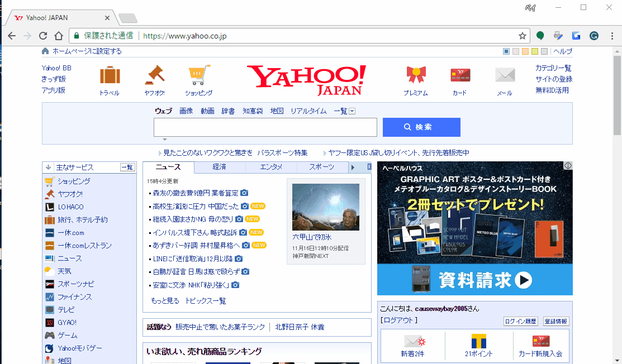Image resolution: width=622 pixels, height=364 pixels.
Task: Select the orange theme color swatch
Action: click(525, 51)
